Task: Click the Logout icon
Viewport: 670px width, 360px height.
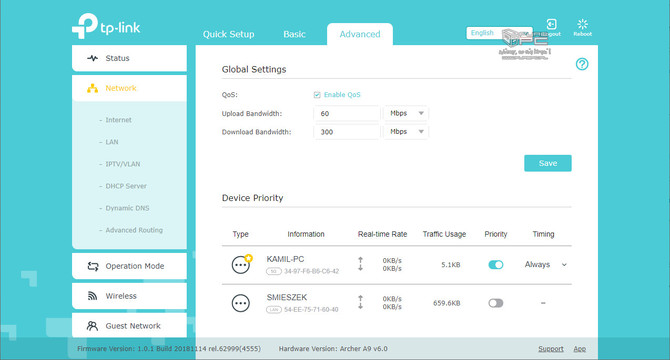Action: (x=551, y=24)
